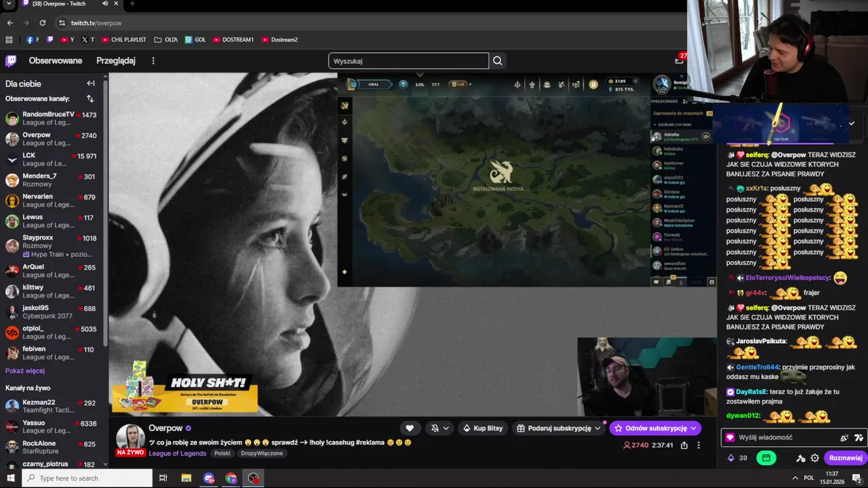The height and width of the screenshot is (488, 868).
Task: Open Overpow channel name link
Action: tap(165, 428)
